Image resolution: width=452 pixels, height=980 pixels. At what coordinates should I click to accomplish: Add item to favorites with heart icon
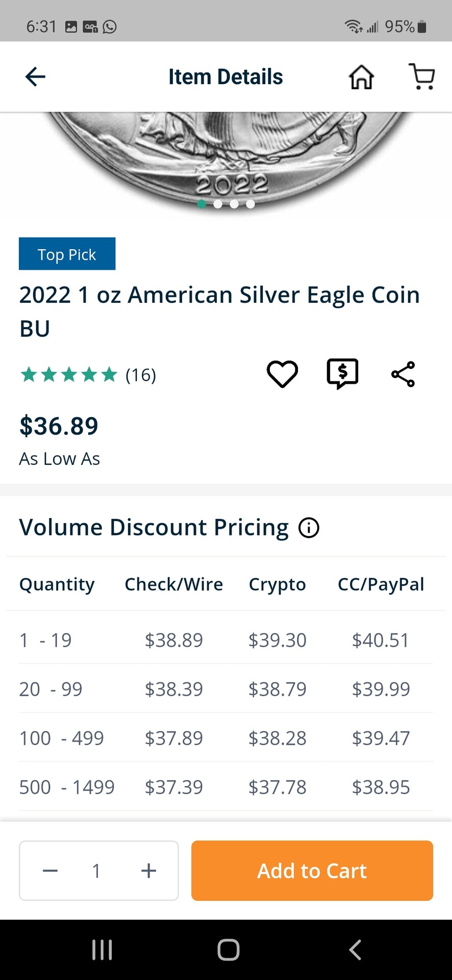click(282, 374)
